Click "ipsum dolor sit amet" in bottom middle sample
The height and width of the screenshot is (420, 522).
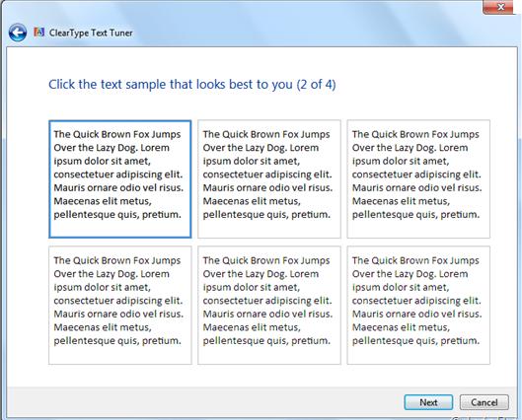click(x=252, y=287)
